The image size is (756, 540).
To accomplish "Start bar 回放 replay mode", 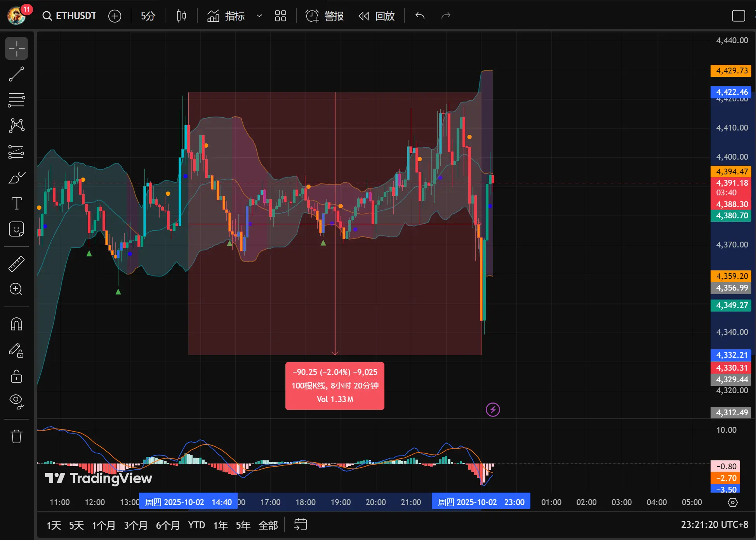I will tap(377, 16).
